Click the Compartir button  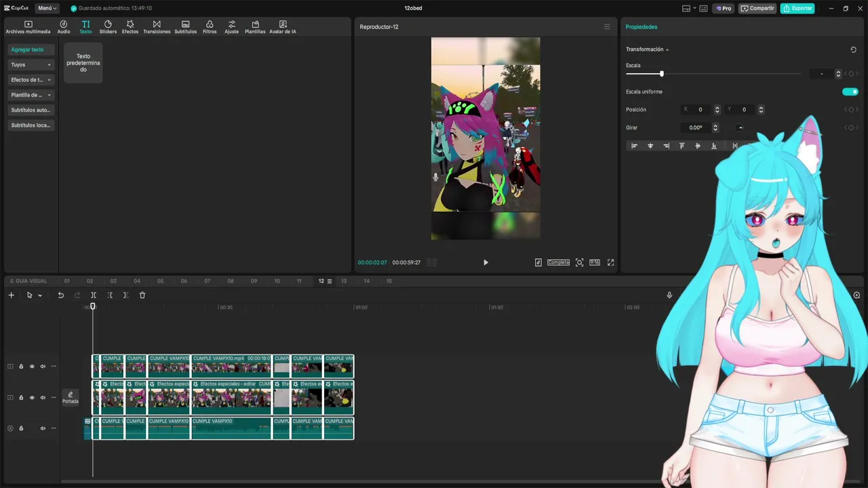coord(757,8)
